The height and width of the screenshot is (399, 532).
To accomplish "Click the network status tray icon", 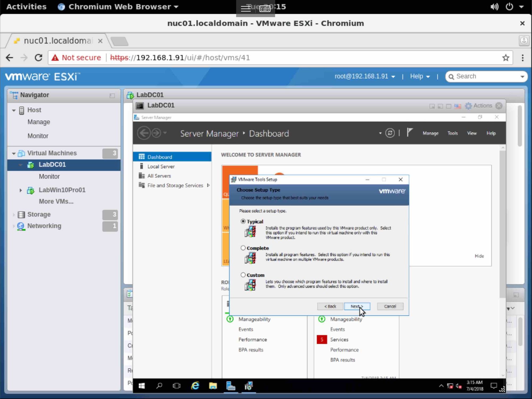I will click(450, 386).
